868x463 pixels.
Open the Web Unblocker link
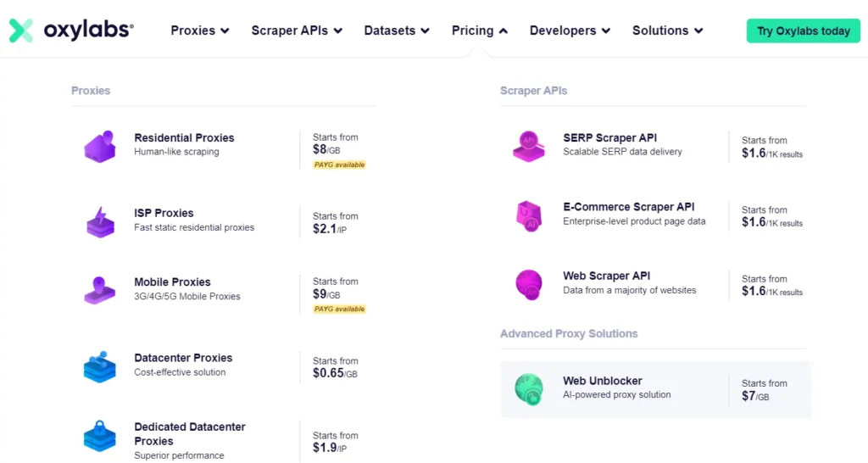pos(603,381)
